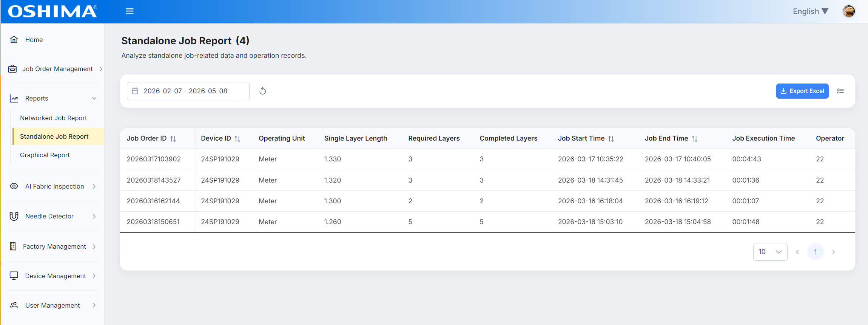Click the AI Fabric Inspection eye icon
This screenshot has width=868, height=325.
coord(14,186)
